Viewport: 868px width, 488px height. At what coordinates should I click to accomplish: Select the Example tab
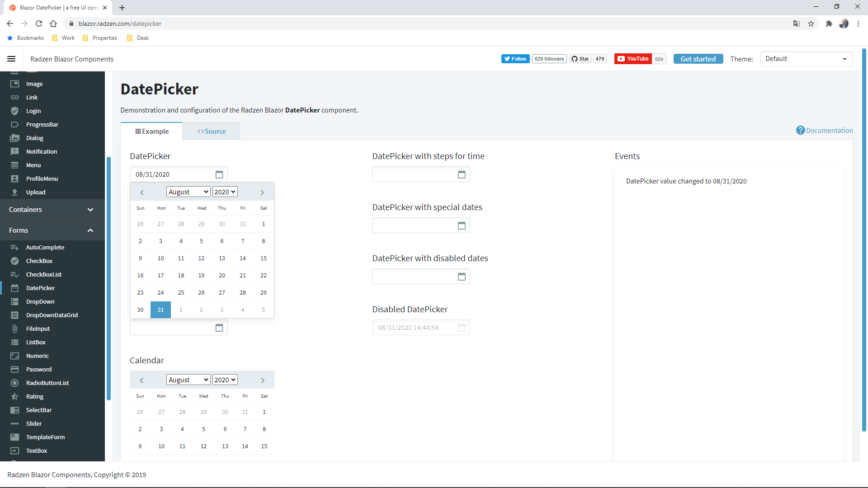click(151, 131)
